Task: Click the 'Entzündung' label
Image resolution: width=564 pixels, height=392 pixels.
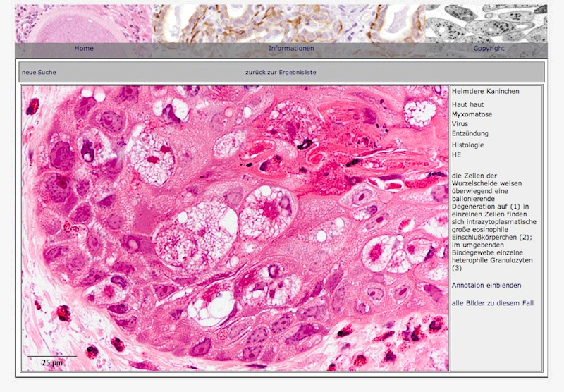Action: click(x=470, y=134)
